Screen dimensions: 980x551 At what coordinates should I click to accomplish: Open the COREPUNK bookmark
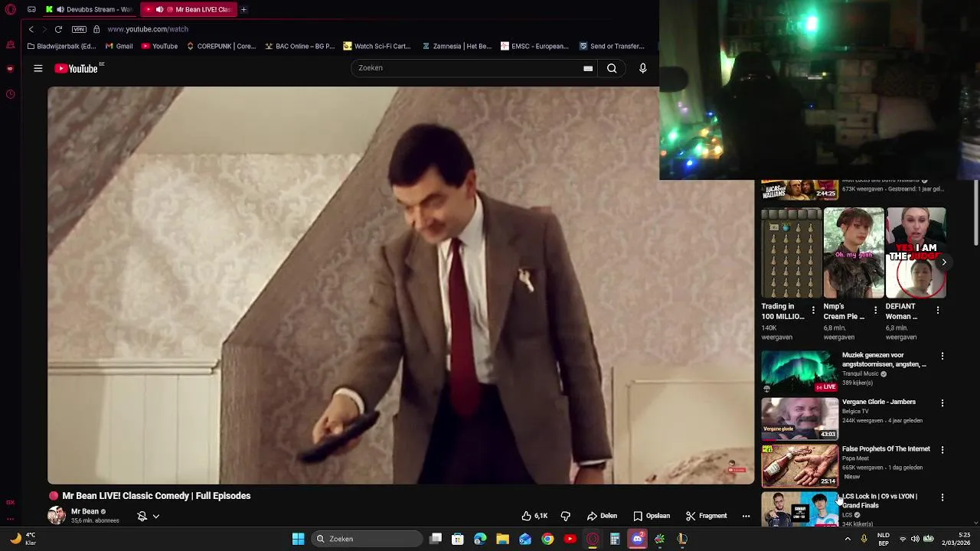221,46
